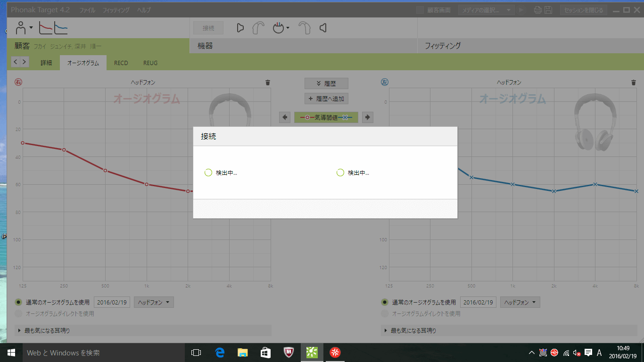This screenshot has width=644, height=362.
Task: Click the red audiogram curve icon
Action: pyautogui.click(x=45, y=28)
